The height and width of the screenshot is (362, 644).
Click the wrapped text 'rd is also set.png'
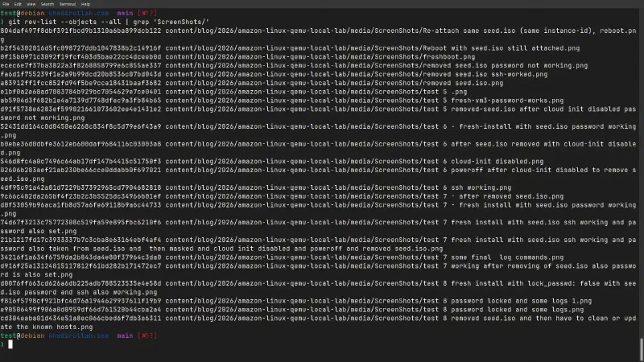click(36, 274)
